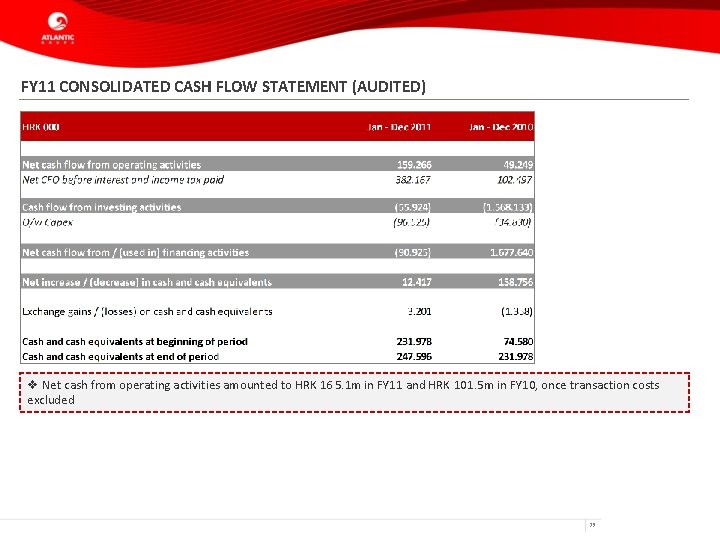Click the slide page number at bottom right
The width and height of the screenshot is (720, 540).
[592, 525]
